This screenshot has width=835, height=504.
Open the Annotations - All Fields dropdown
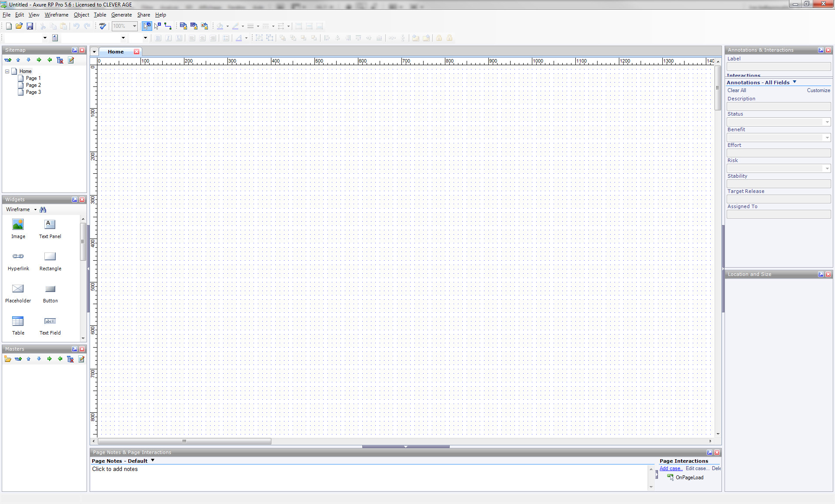click(x=794, y=82)
